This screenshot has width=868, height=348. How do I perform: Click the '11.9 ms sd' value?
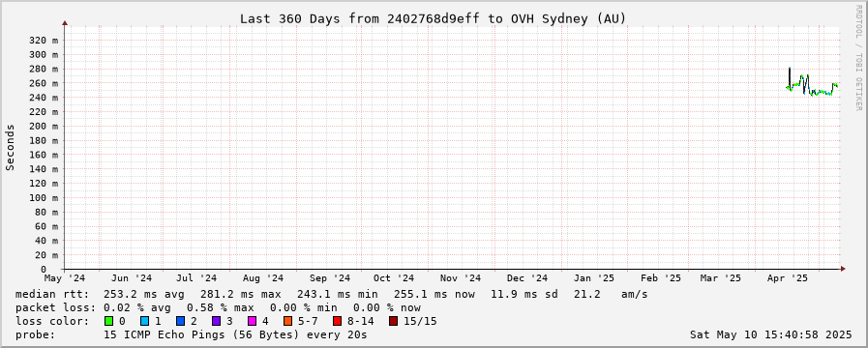coord(524,294)
